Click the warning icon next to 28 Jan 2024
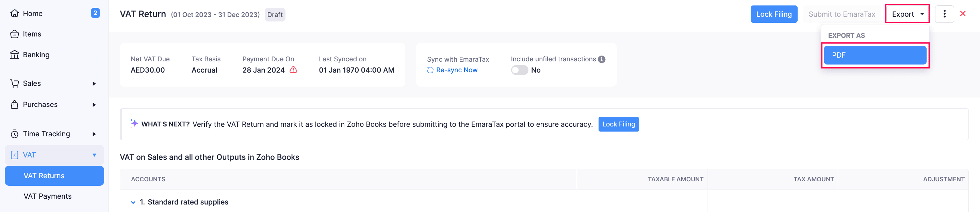The image size is (980, 212). point(293,70)
